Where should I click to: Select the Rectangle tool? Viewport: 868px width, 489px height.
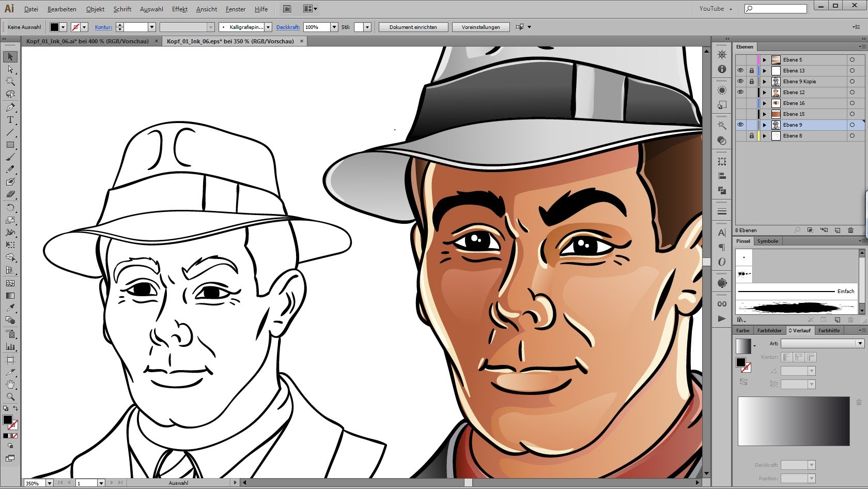pos(10,145)
